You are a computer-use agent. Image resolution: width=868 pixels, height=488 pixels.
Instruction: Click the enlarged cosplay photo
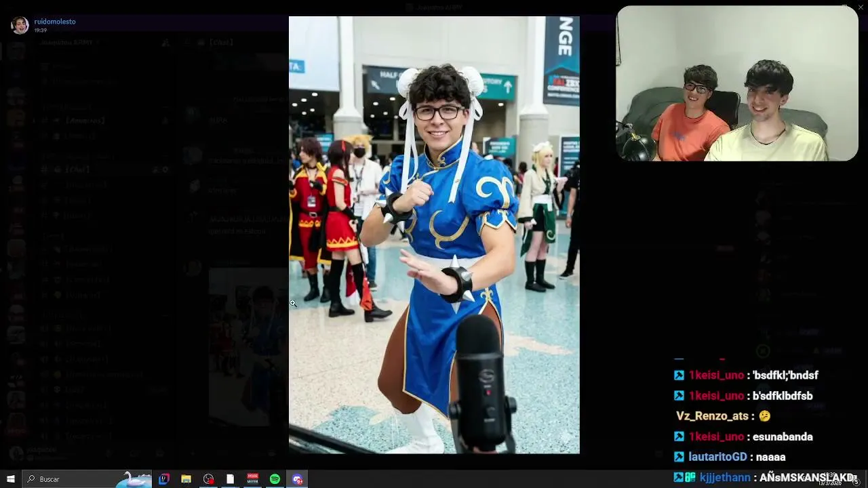[434, 235]
